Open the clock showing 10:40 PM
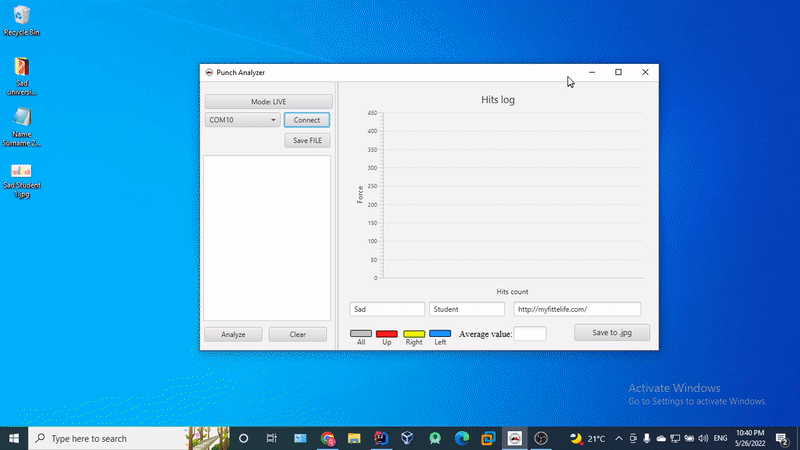800x450 pixels. pos(750,438)
